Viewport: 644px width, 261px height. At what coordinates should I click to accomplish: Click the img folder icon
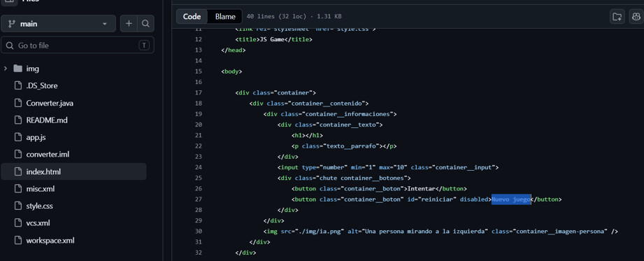click(17, 69)
